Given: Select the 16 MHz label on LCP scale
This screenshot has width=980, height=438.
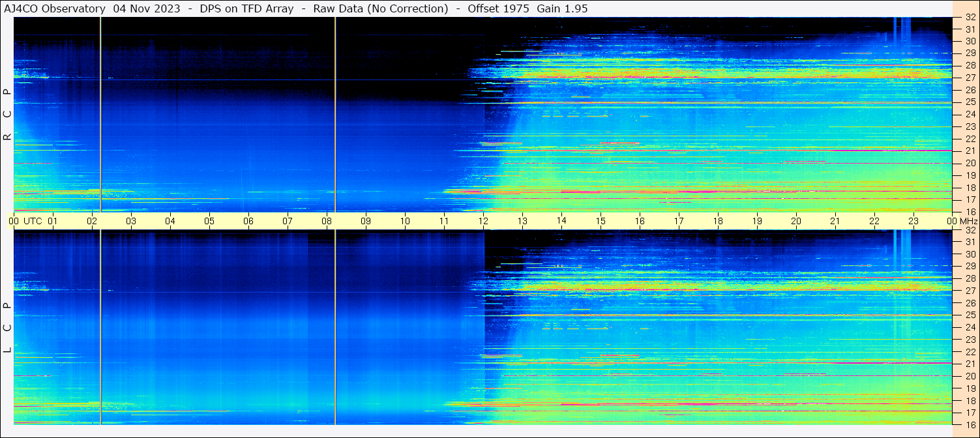Looking at the screenshot, I should pyautogui.click(x=970, y=424).
